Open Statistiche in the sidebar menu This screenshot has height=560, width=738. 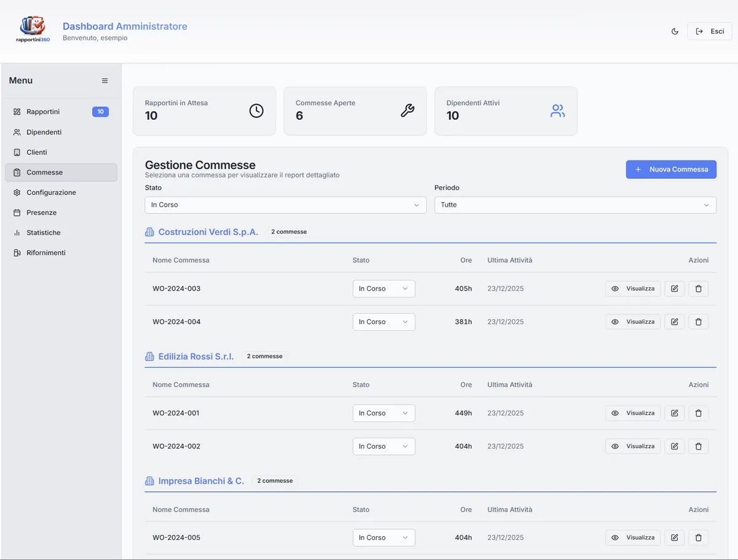(x=61, y=233)
